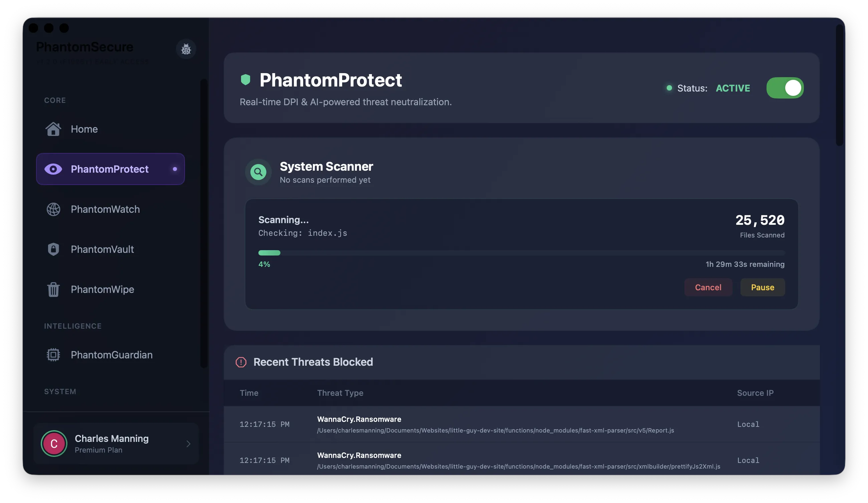Select the Home icon in the sidebar
This screenshot has height=503, width=868.
click(x=53, y=129)
